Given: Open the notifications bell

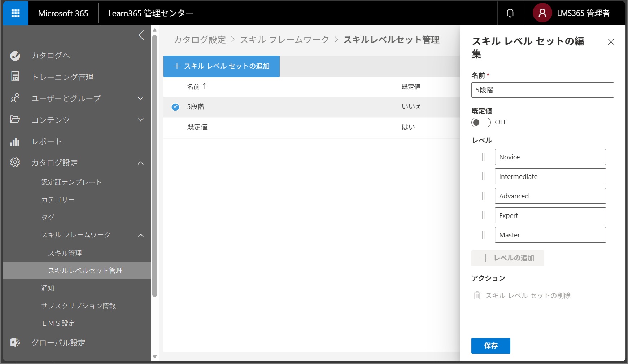Looking at the screenshot, I should coord(510,13).
